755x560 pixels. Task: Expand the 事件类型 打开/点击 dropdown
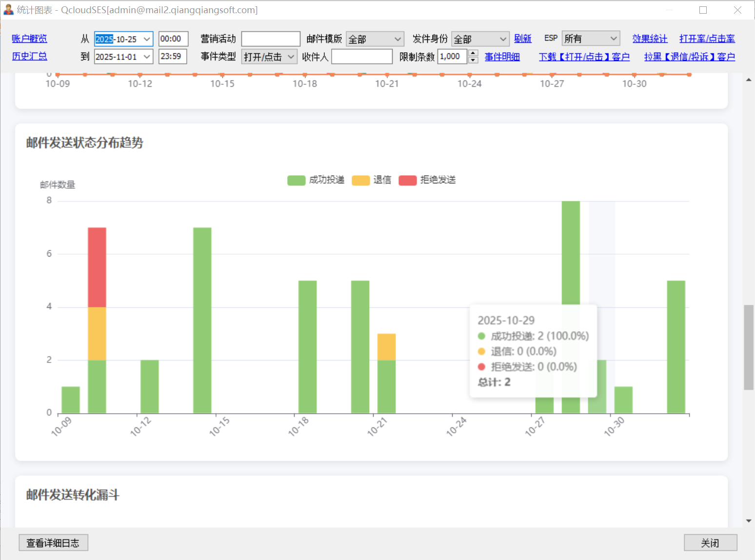[x=291, y=57]
